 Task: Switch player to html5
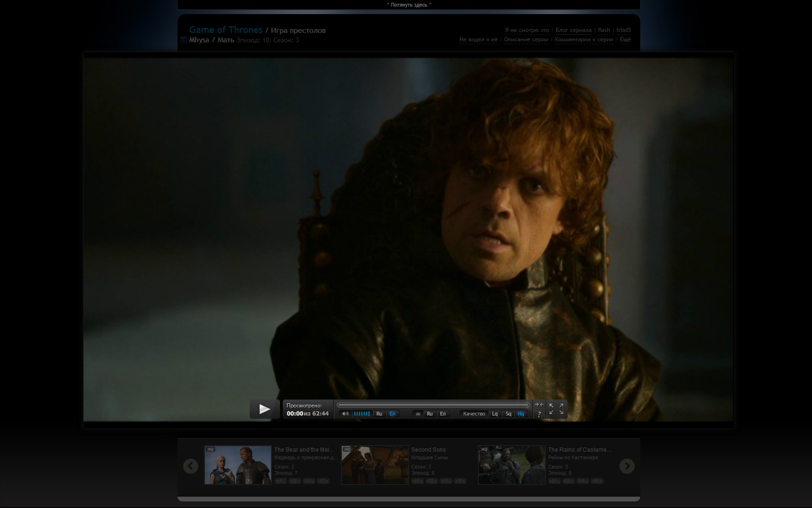point(624,30)
